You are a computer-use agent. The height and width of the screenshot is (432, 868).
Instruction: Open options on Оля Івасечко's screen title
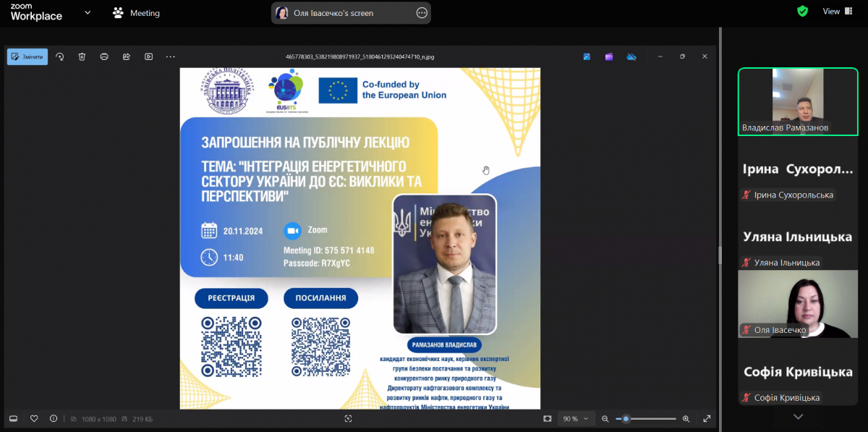(x=421, y=12)
